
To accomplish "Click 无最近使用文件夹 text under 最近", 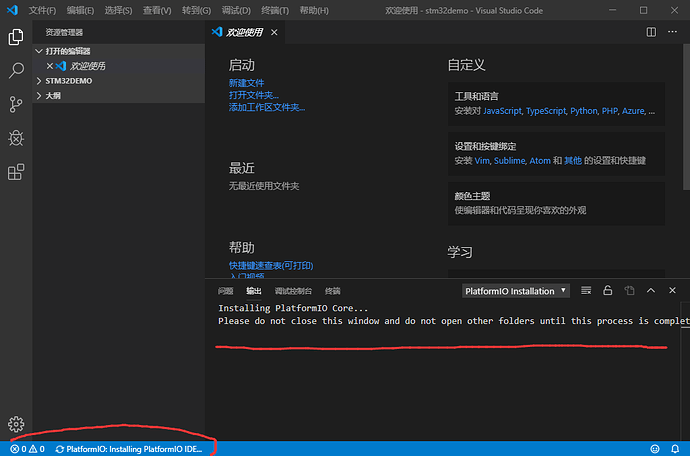I will 264,186.
